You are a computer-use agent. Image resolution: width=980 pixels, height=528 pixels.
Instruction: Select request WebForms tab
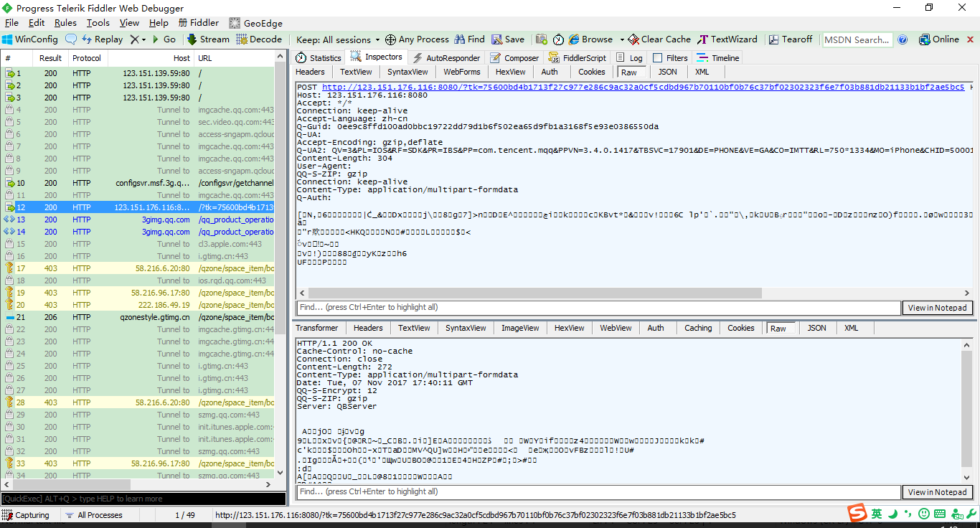[461, 72]
